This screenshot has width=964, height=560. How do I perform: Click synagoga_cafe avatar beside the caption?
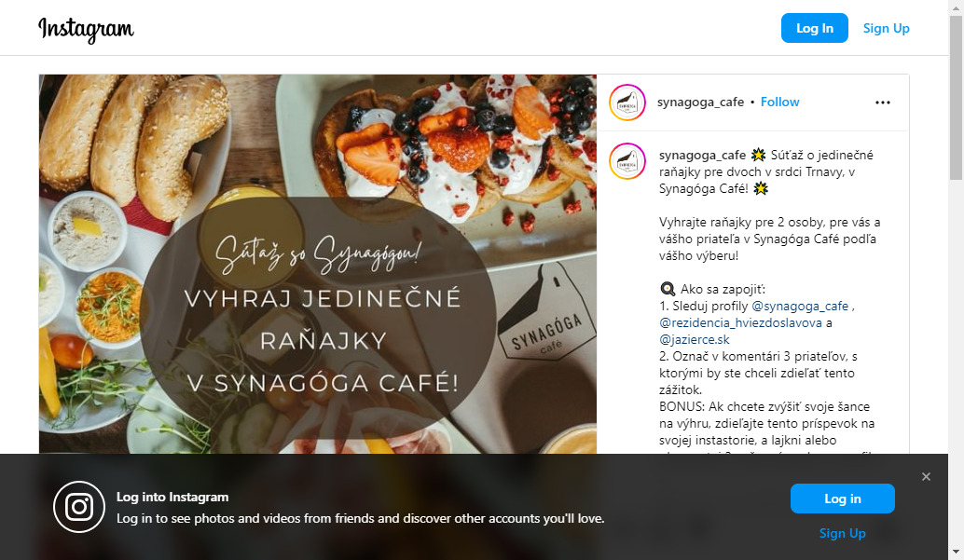tap(627, 161)
